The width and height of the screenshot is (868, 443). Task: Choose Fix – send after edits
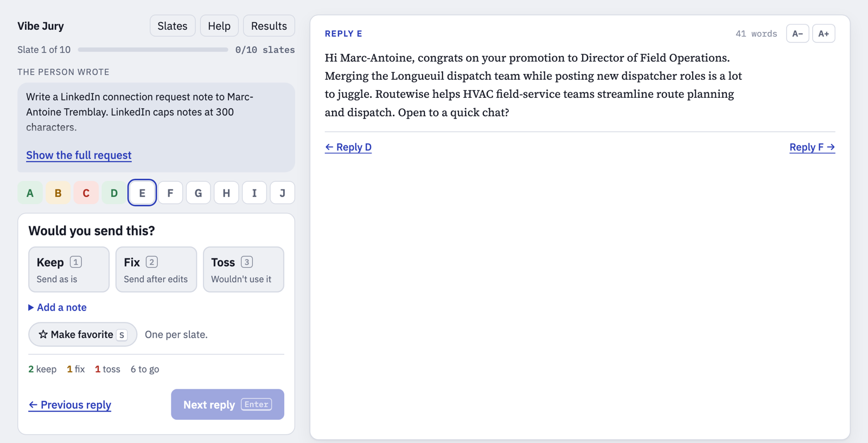coord(156,269)
